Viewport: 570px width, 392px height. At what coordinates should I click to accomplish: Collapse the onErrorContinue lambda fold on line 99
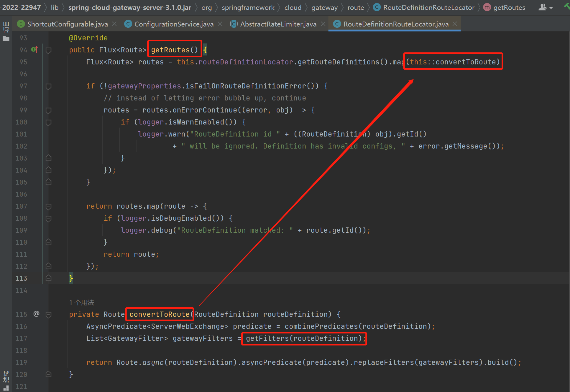(x=48, y=110)
